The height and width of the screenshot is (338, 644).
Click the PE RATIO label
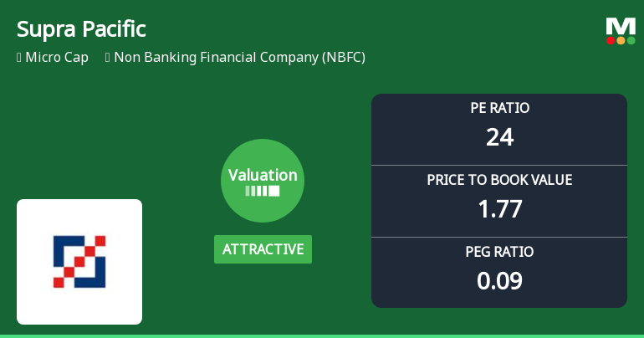click(499, 108)
